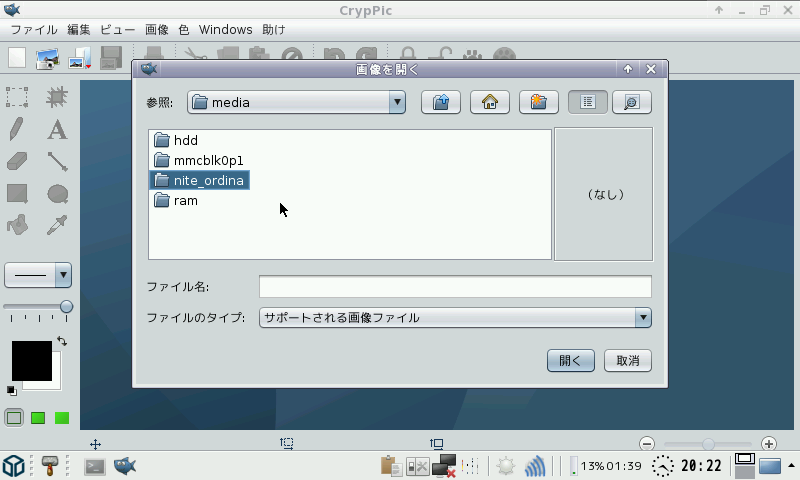The width and height of the screenshot is (800, 480).
Task: Choose the ellipse shape tool
Action: (x=58, y=194)
